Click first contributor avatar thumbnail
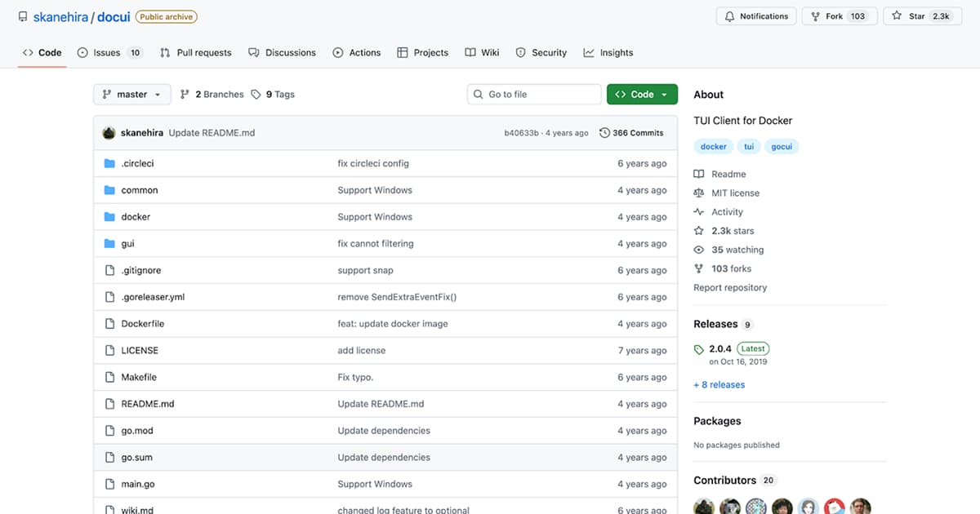 coord(703,507)
